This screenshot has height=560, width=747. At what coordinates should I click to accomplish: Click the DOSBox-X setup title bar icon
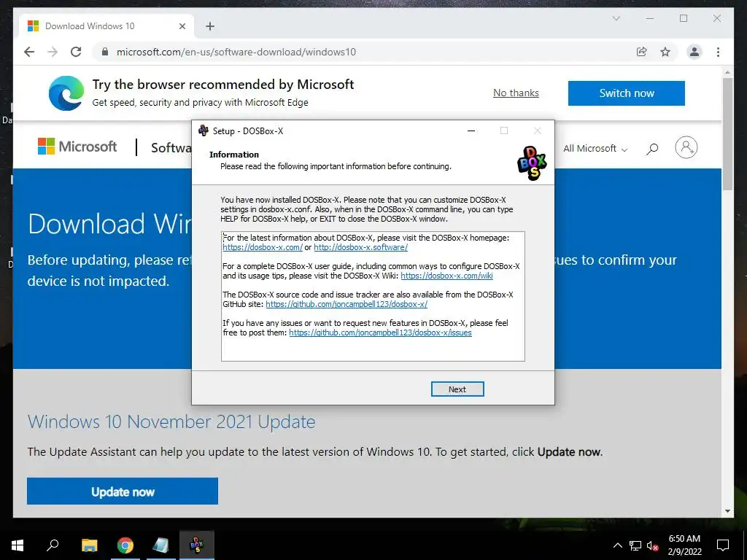pos(204,131)
